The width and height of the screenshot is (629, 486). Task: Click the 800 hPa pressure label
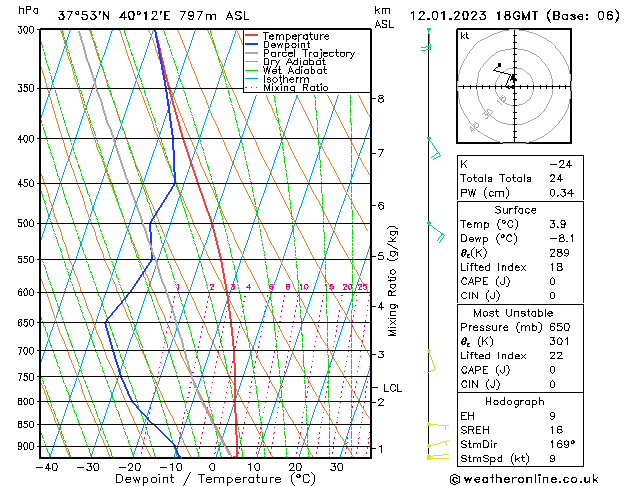click(28, 401)
